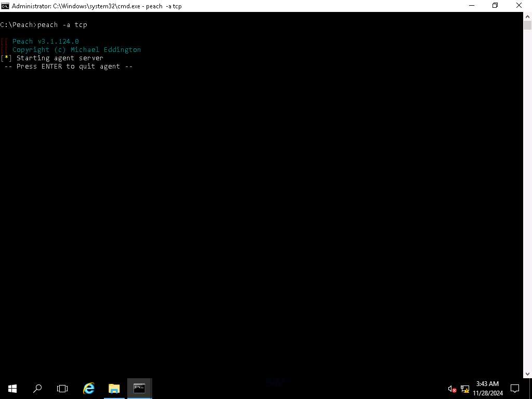Select the Command Prompt taskbar icon
532x399 pixels.
click(x=139, y=388)
